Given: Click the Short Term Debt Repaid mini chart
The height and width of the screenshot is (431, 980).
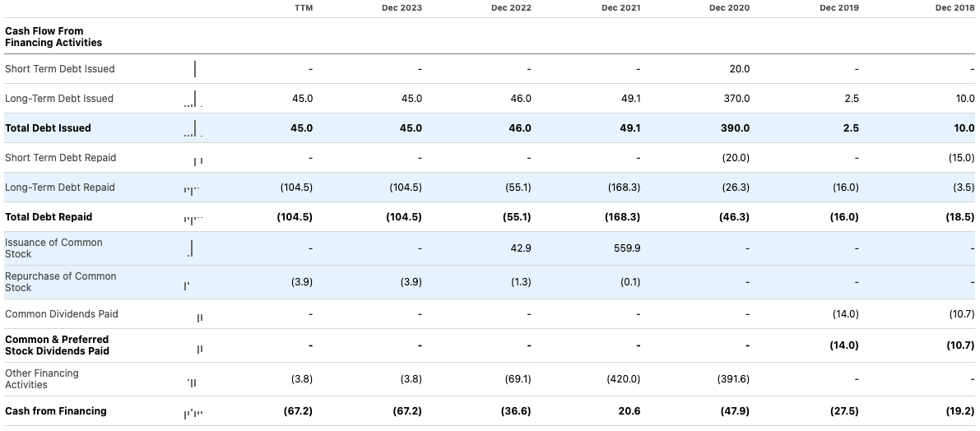Looking at the screenshot, I should coord(197,160).
